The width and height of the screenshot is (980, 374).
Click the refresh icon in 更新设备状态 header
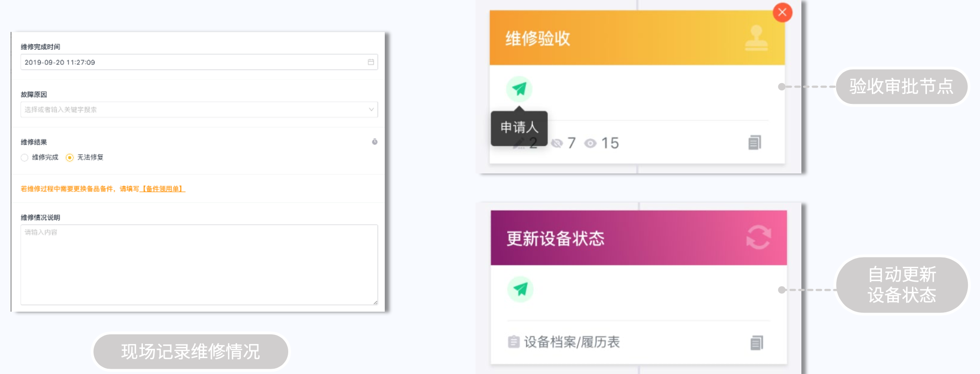coord(758,237)
